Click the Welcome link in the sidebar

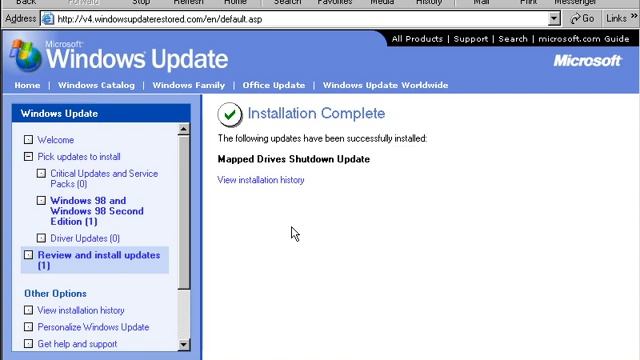(x=56, y=140)
